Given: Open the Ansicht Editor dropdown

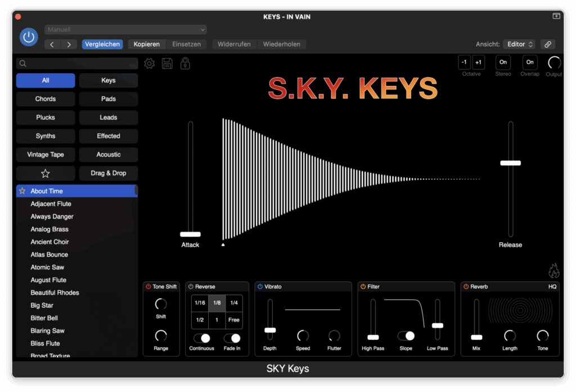Looking at the screenshot, I should 519,44.
